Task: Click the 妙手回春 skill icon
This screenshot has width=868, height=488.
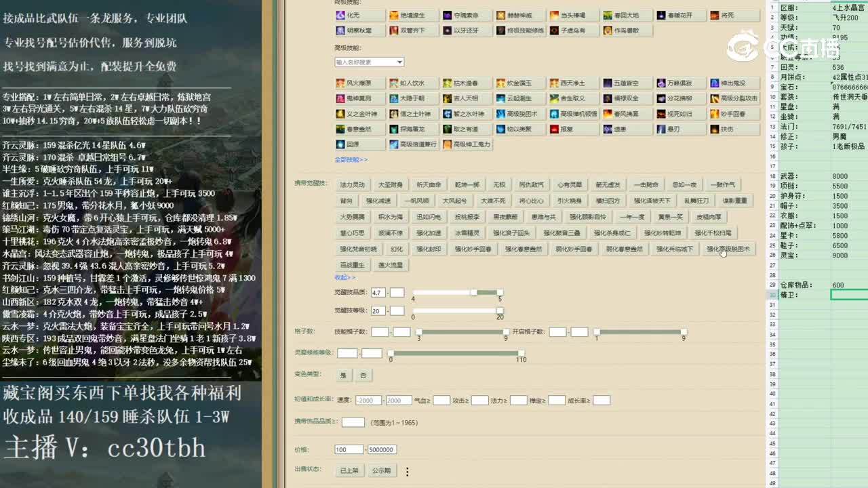Action: click(x=734, y=113)
